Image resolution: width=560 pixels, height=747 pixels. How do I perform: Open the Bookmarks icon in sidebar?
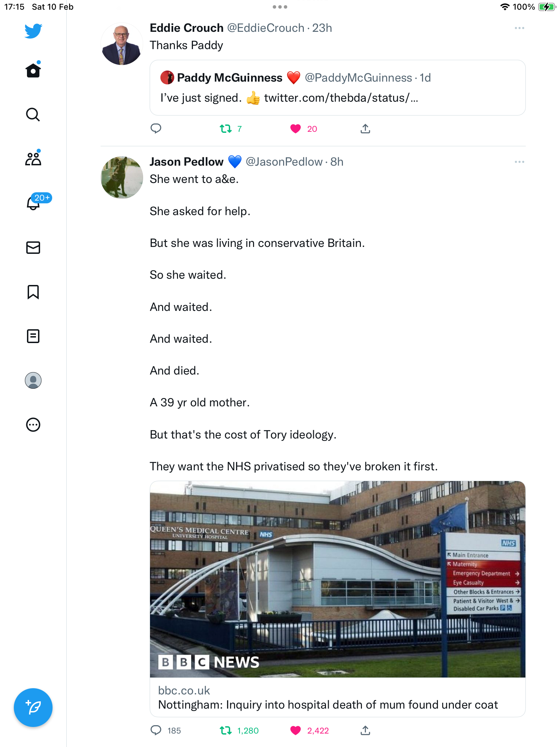pyautogui.click(x=33, y=292)
